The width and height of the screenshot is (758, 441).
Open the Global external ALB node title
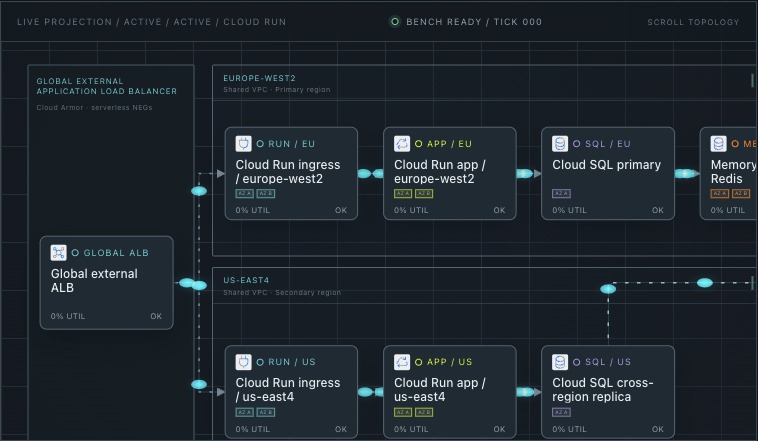click(x=94, y=280)
